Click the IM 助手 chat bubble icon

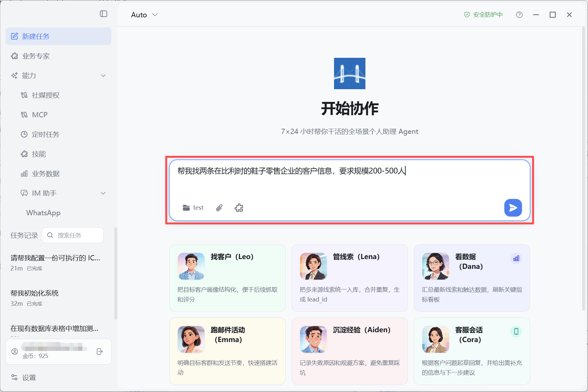[24, 193]
